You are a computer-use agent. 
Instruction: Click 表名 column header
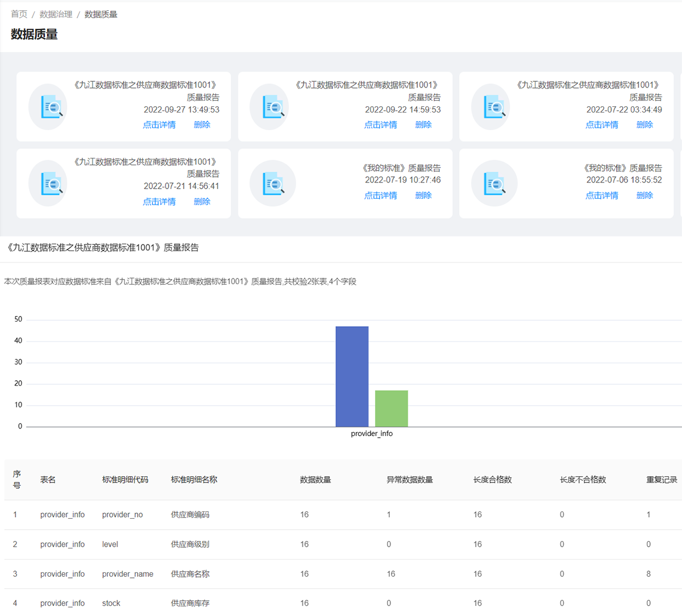click(48, 480)
